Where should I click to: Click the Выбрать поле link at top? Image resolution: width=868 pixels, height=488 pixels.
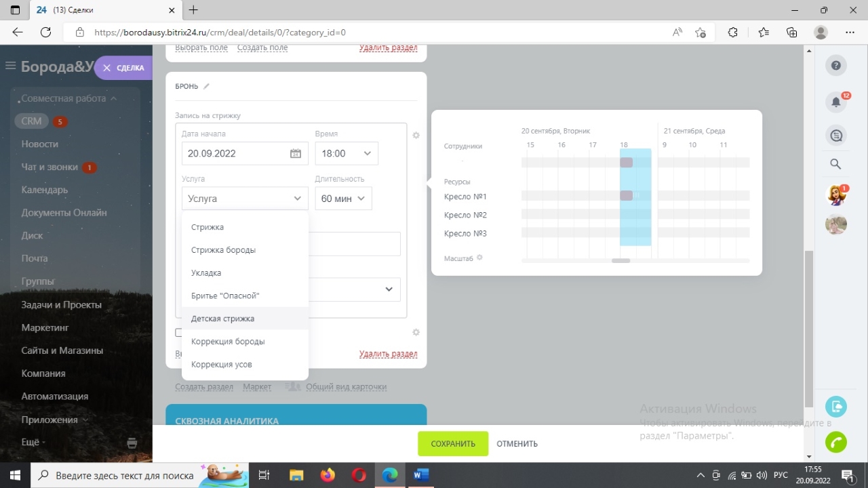(x=201, y=47)
